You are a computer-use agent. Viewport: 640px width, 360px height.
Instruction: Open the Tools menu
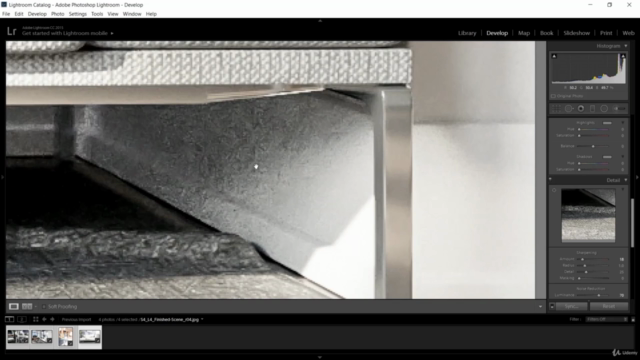click(97, 14)
